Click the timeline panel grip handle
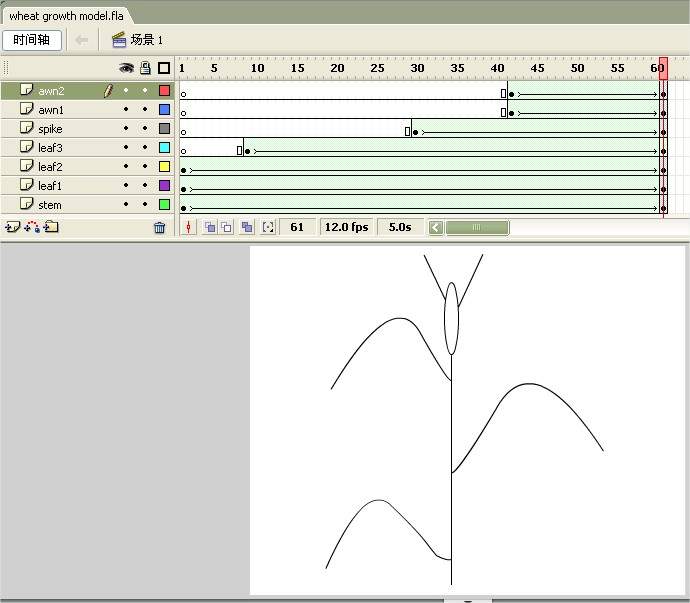The height and width of the screenshot is (603, 690). (x=6, y=68)
